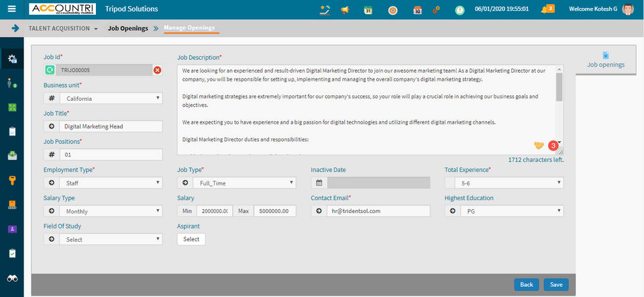Viewport: 644px width, 297px height.
Task: Open the hamburger menu
Action: (x=12, y=9)
